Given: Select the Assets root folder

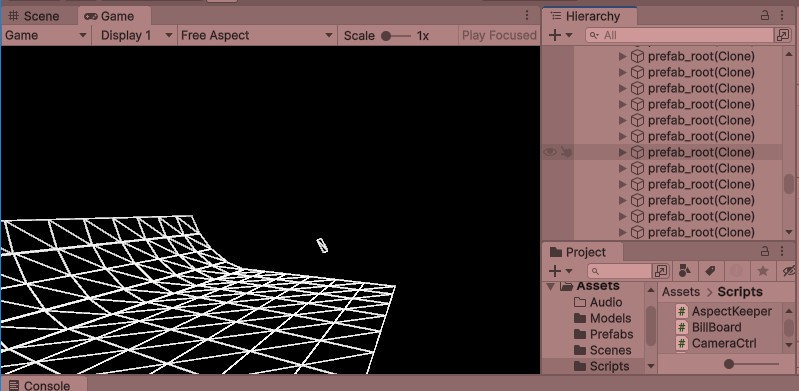Looking at the screenshot, I should pyautogui.click(x=598, y=285).
